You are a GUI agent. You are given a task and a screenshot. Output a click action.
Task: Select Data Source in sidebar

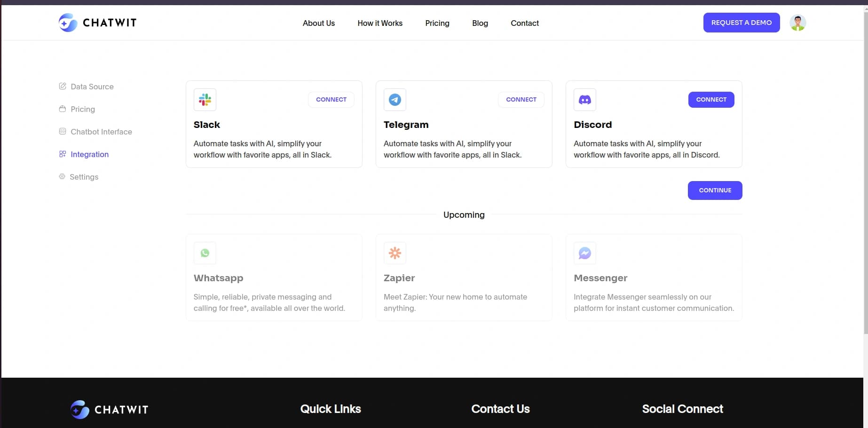(x=92, y=87)
